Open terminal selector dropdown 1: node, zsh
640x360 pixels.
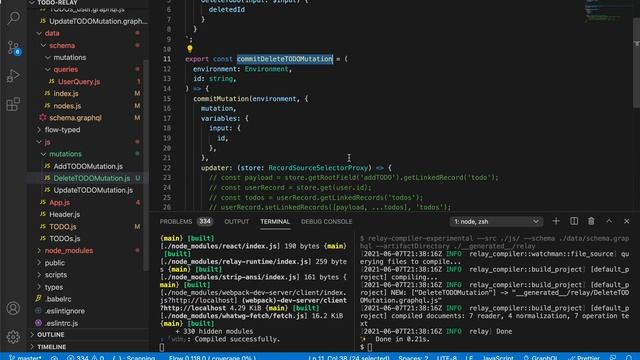pos(496,222)
